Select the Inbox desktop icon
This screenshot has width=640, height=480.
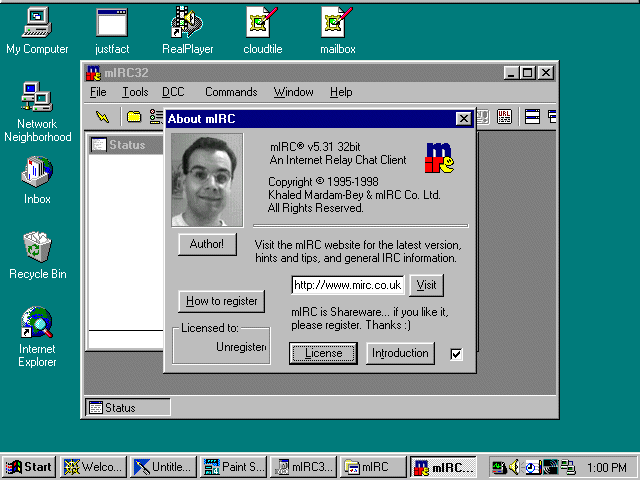37,180
